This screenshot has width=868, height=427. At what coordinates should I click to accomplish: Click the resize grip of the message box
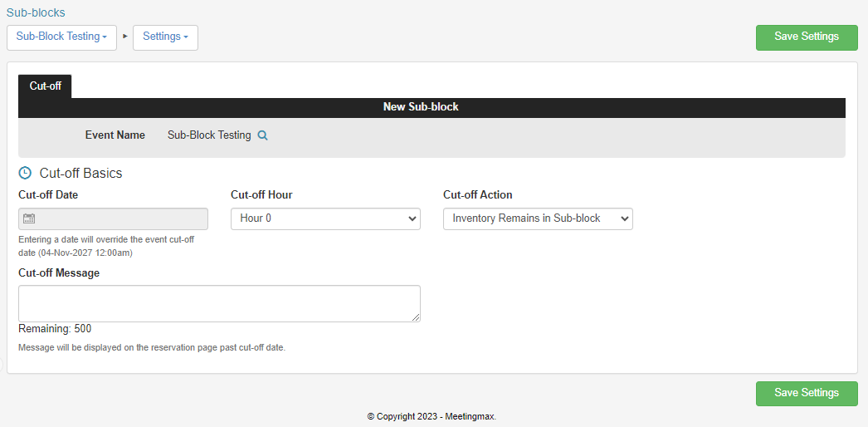coord(416,317)
